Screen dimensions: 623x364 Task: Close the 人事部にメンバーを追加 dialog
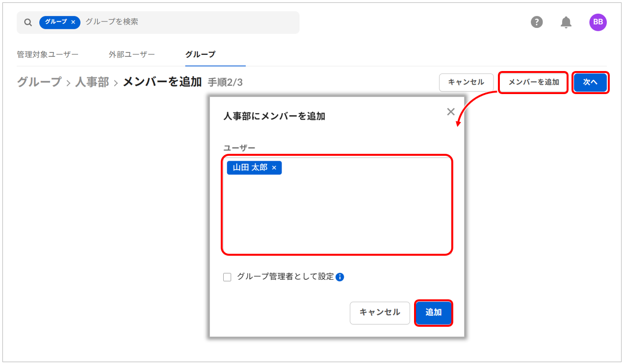coord(451,112)
